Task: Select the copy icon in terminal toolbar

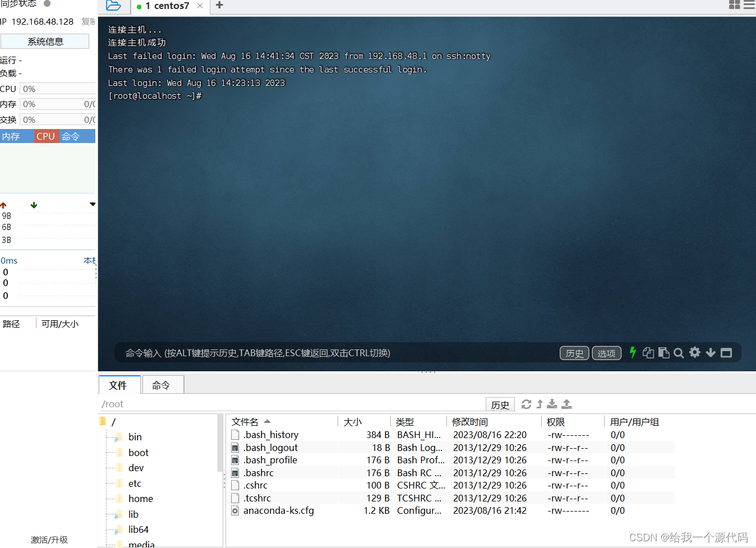Action: [x=648, y=353]
